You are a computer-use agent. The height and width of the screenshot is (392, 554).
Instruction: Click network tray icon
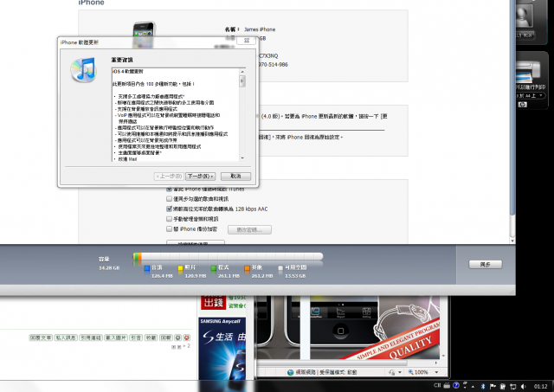[x=513, y=387]
